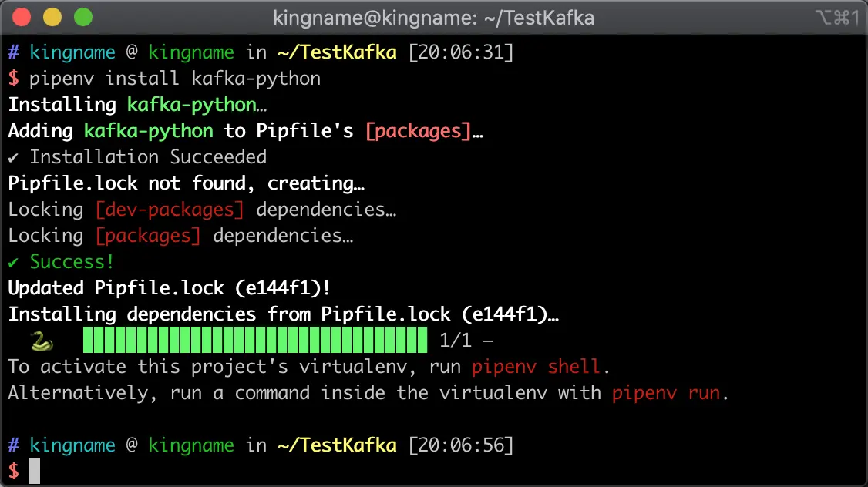Click the 'Updated Pipfile.lock (e144f1)!' line
This screenshot has width=868, height=487.
coord(170,288)
